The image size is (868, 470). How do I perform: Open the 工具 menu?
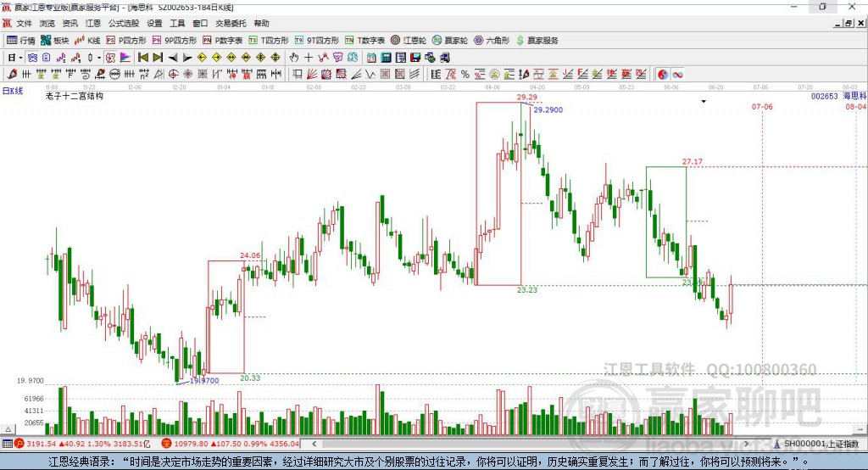coord(177,23)
